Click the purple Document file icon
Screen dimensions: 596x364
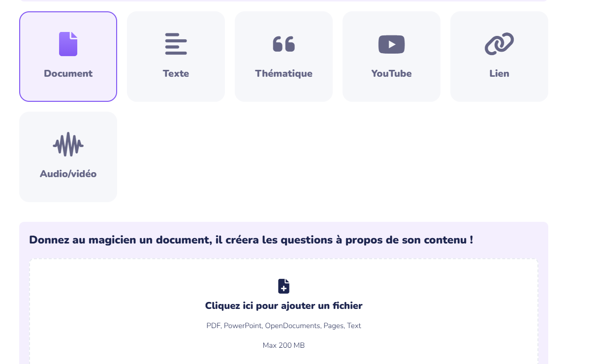tap(68, 44)
